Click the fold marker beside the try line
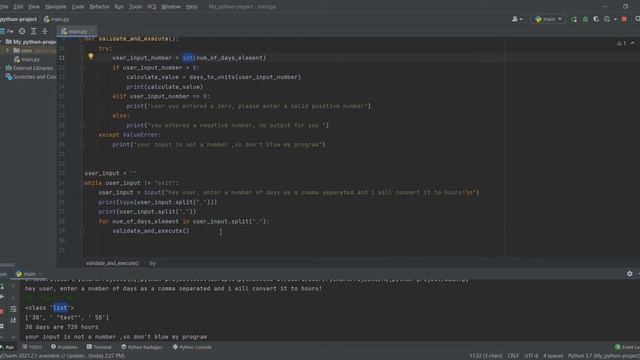The height and width of the screenshot is (360, 640). 82,48
